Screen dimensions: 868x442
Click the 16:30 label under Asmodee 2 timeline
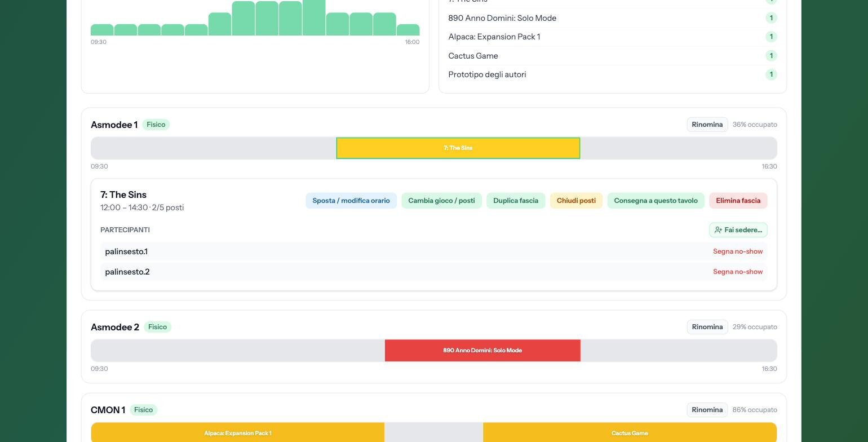tap(769, 369)
